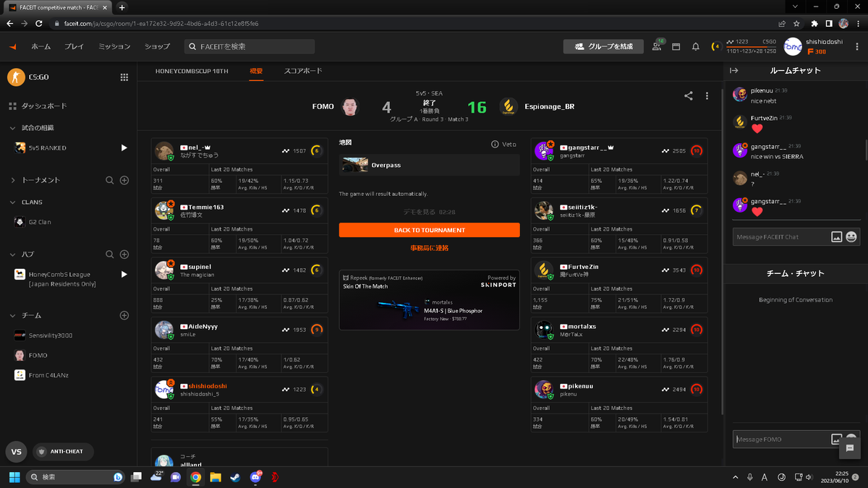Open the Windows Start menu
The height and width of the screenshot is (488, 868).
click(x=14, y=477)
